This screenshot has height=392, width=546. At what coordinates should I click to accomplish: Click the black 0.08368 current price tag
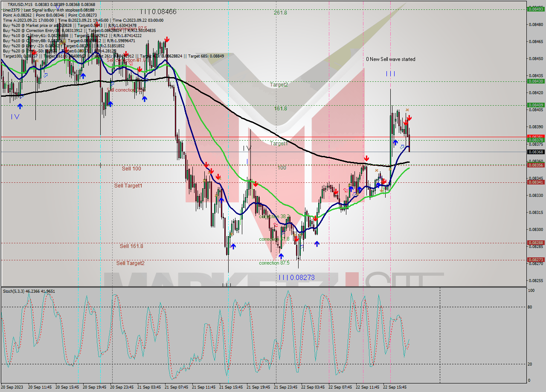pos(535,152)
